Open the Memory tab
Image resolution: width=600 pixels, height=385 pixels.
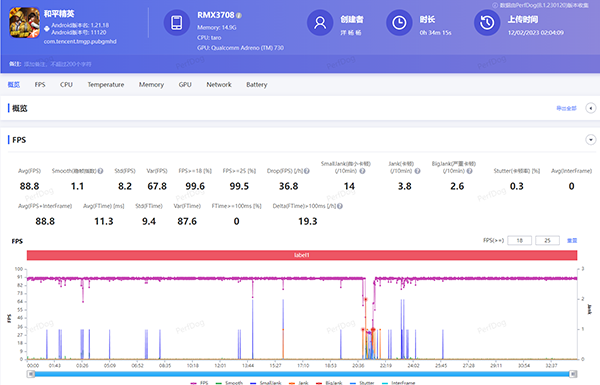pyautogui.click(x=151, y=85)
